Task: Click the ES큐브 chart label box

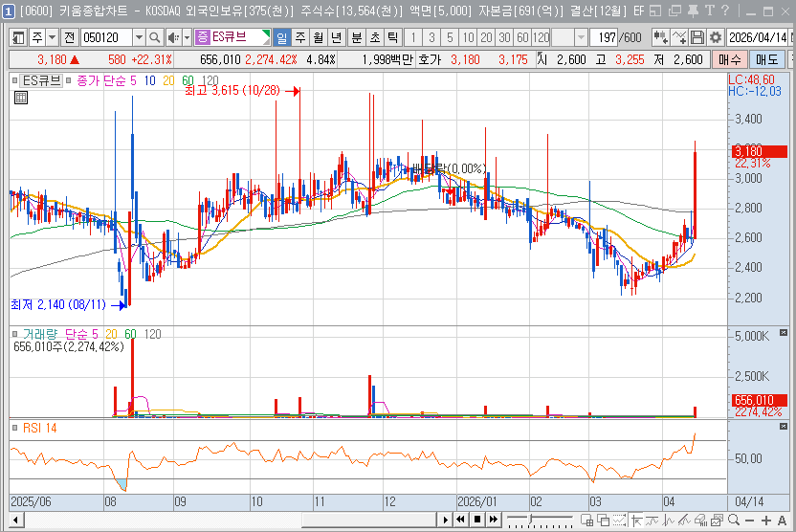Action: click(x=42, y=80)
